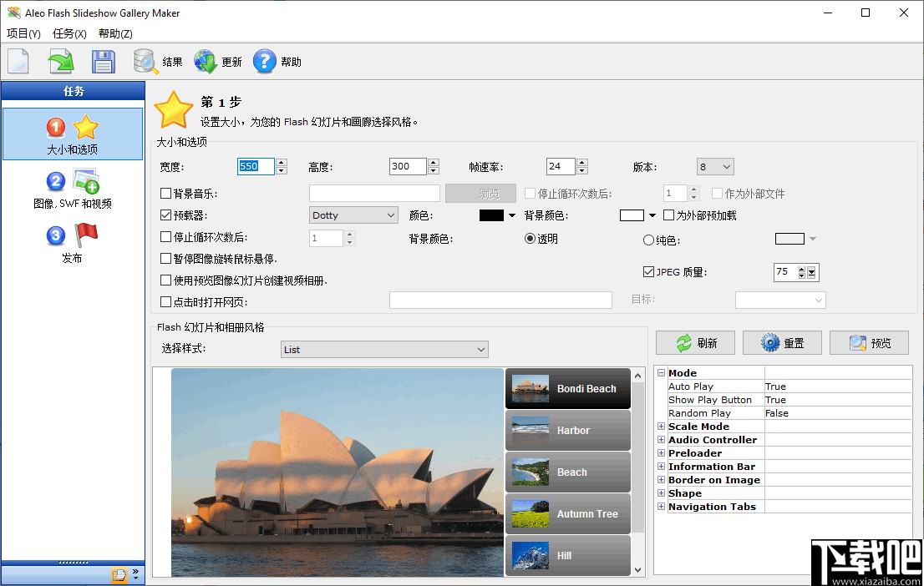The width and height of the screenshot is (924, 586).
Task: Enable the 使用预览图像幻灯片创建视频相册 checkbox
Action: (165, 280)
